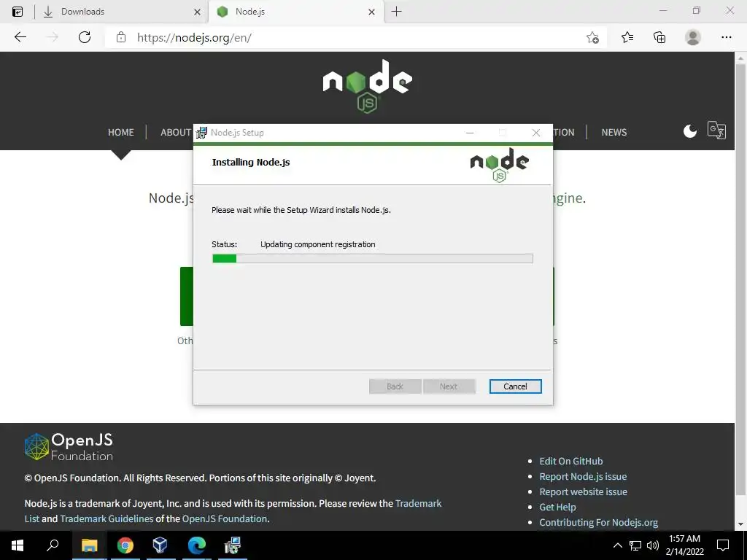Screen dimensions: 747x560
Task: Close the Node.js tab
Action: (371, 12)
